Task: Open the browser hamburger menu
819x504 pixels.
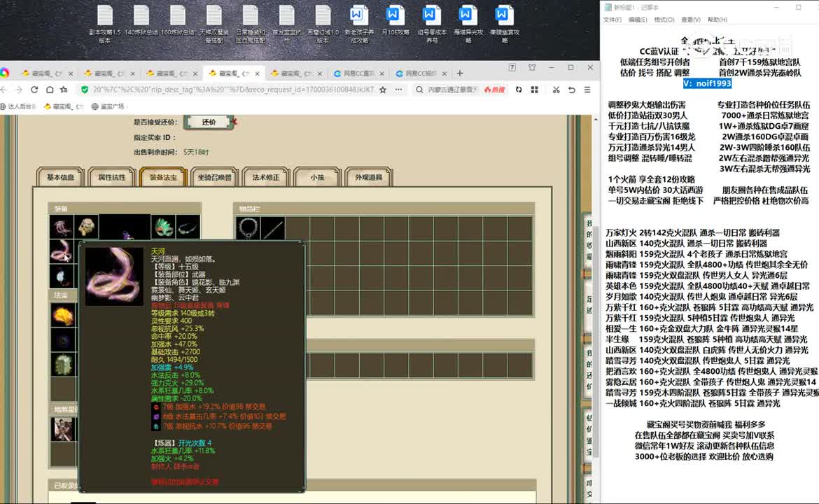Action: [x=587, y=90]
